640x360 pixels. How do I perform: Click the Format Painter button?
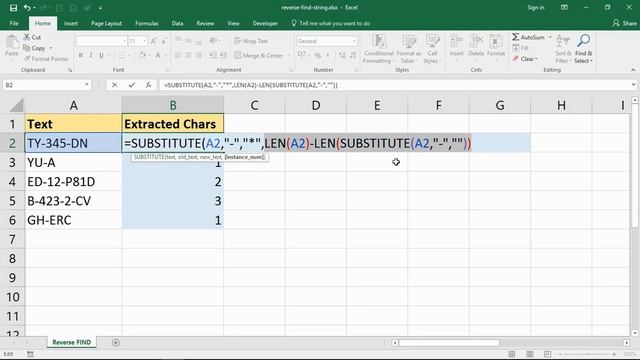(x=46, y=59)
